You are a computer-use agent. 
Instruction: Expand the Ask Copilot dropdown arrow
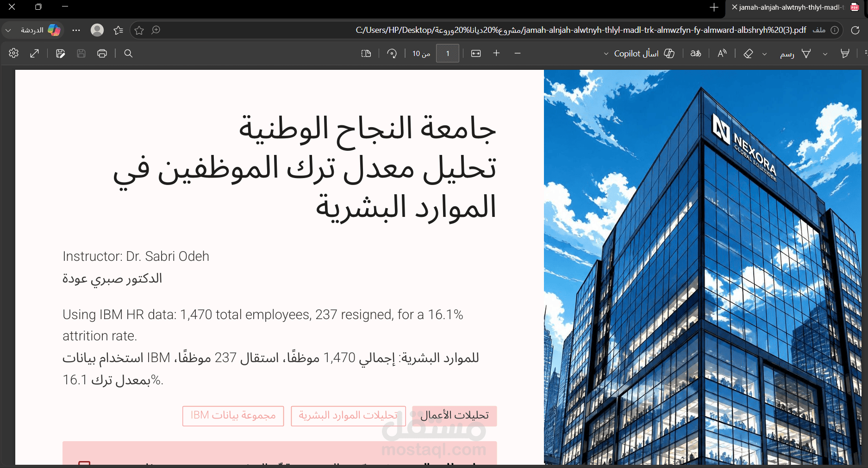coord(606,54)
